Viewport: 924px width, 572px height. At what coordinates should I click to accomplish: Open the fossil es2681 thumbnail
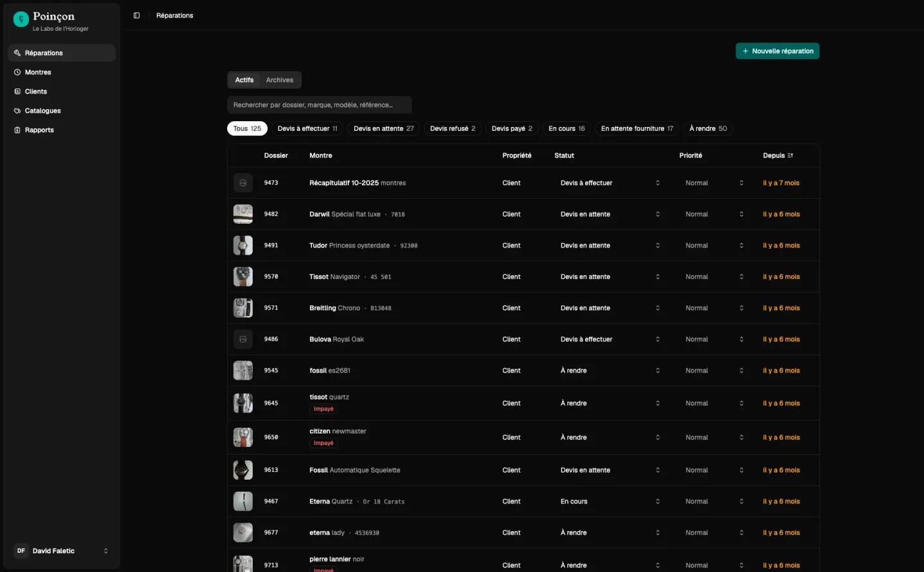(243, 371)
